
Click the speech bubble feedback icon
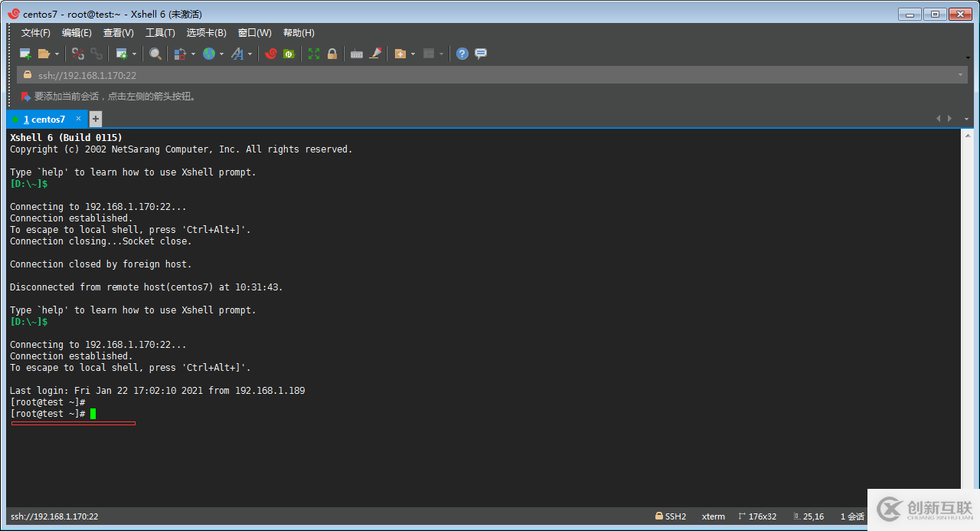click(x=481, y=54)
